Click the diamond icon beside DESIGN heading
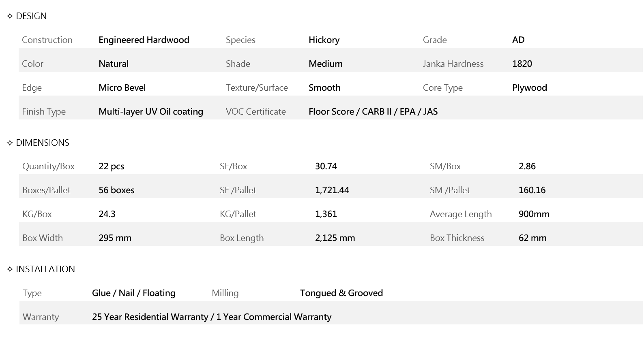This screenshot has width=644, height=341. 10,16
